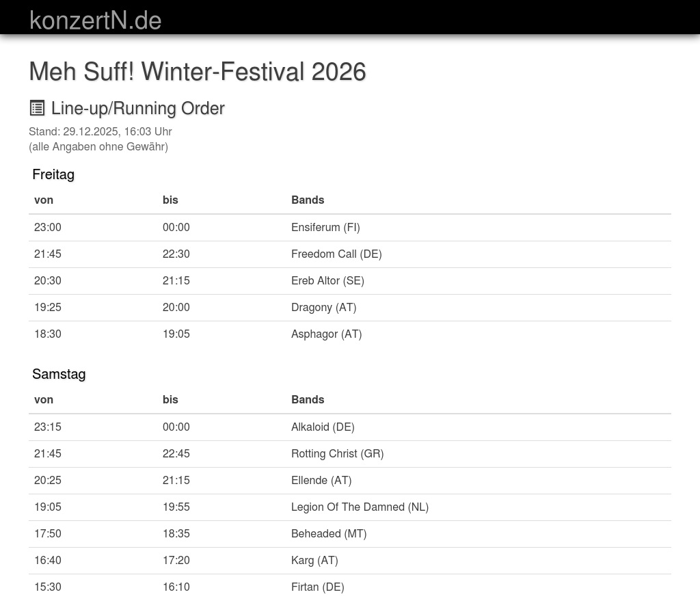Viewport: 700px width, 614px height.
Task: Click on Karg (AT) entry
Action: [x=314, y=561]
